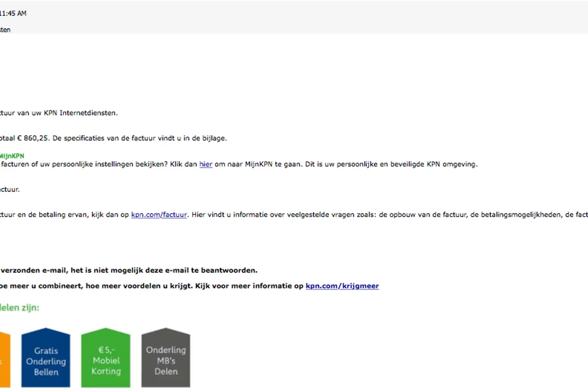Click the green 'delen zijn:' heading
Image resolution: width=588 pixels, height=392 pixels.
tap(19, 308)
